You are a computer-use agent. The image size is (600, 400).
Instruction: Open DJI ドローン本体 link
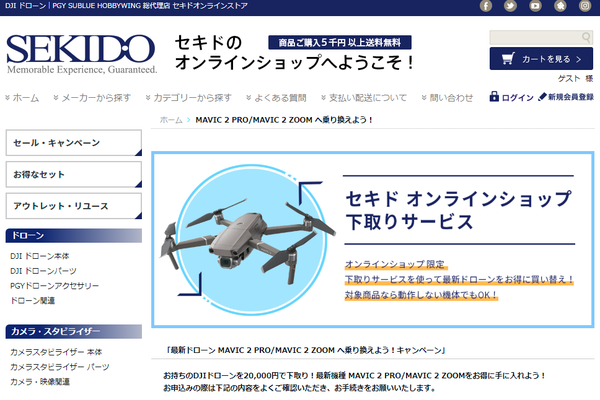pos(39,256)
